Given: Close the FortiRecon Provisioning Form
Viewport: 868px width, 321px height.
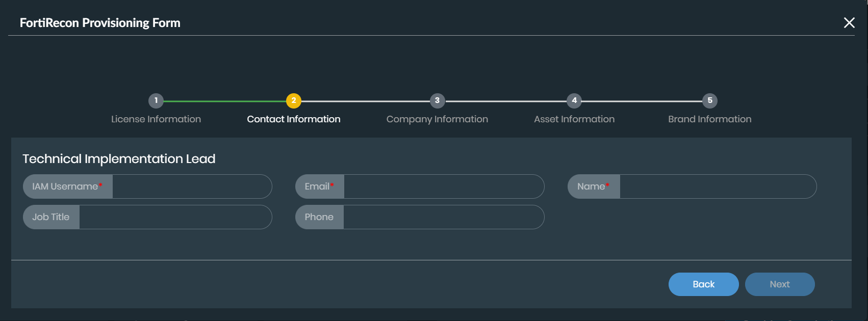Looking at the screenshot, I should click(849, 23).
